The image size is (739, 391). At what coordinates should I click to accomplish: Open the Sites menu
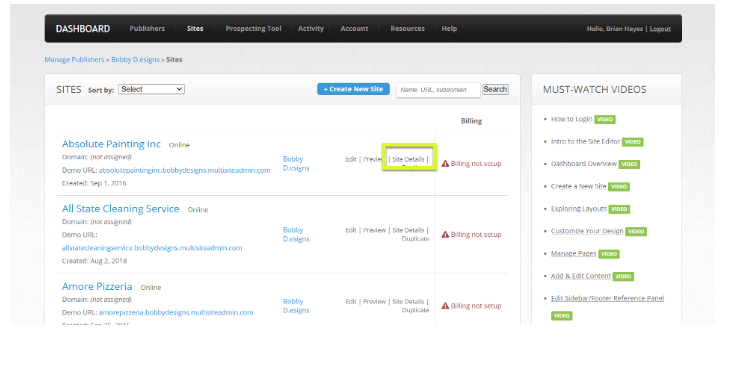click(195, 29)
